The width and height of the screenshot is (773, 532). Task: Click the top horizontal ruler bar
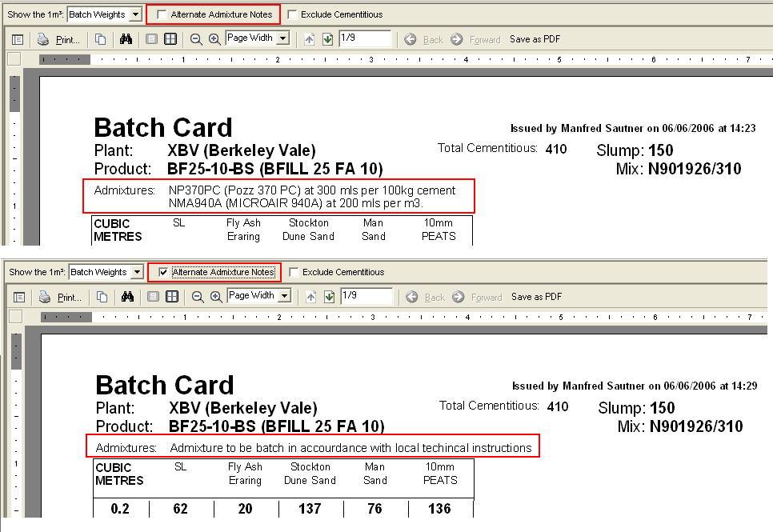400,59
